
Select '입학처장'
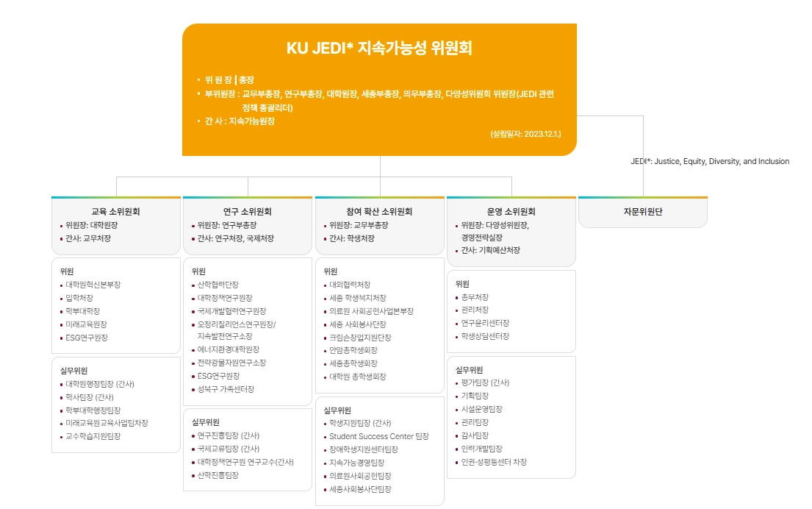[x=79, y=298]
